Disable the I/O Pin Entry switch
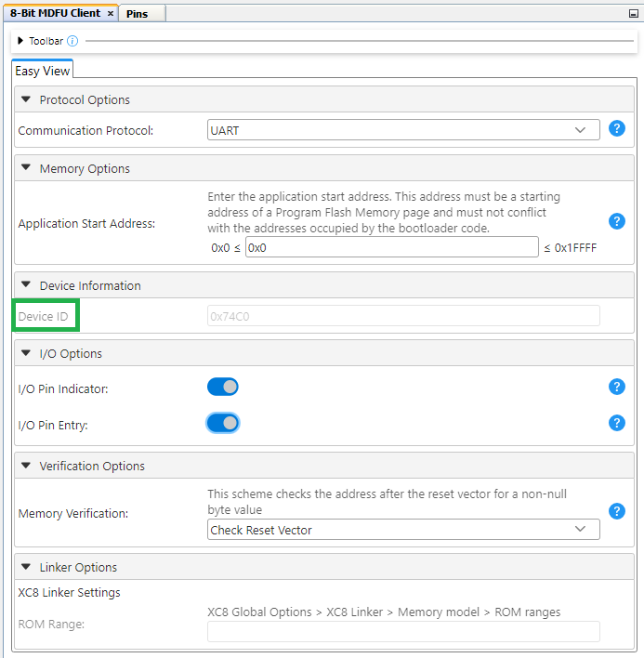 click(223, 424)
